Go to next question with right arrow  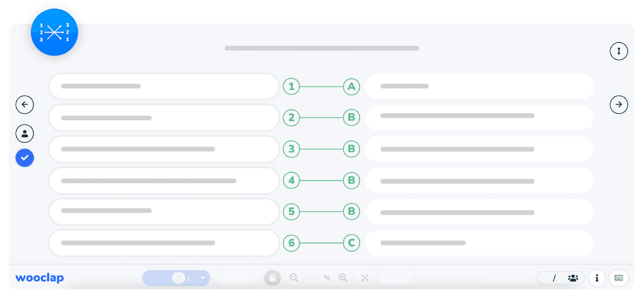(619, 105)
